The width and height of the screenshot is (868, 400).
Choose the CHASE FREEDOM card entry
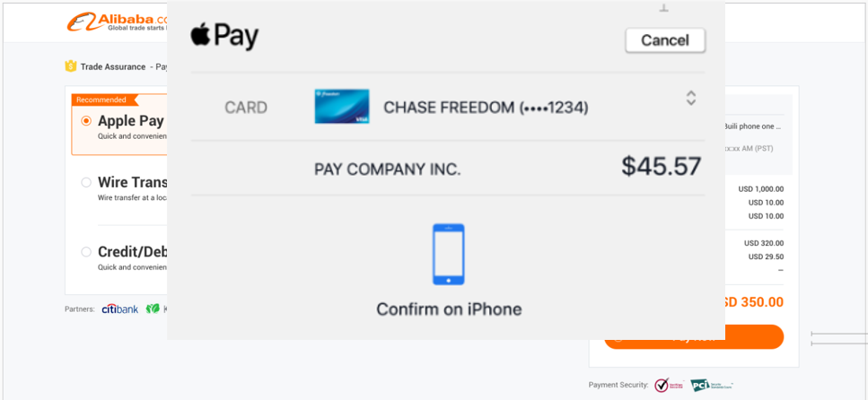pyautogui.click(x=486, y=108)
